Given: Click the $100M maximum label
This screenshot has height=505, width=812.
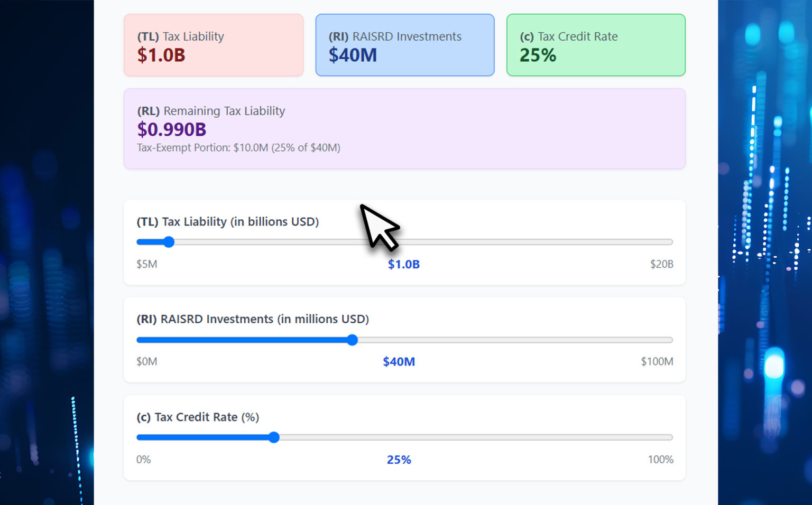Looking at the screenshot, I should coord(657,362).
